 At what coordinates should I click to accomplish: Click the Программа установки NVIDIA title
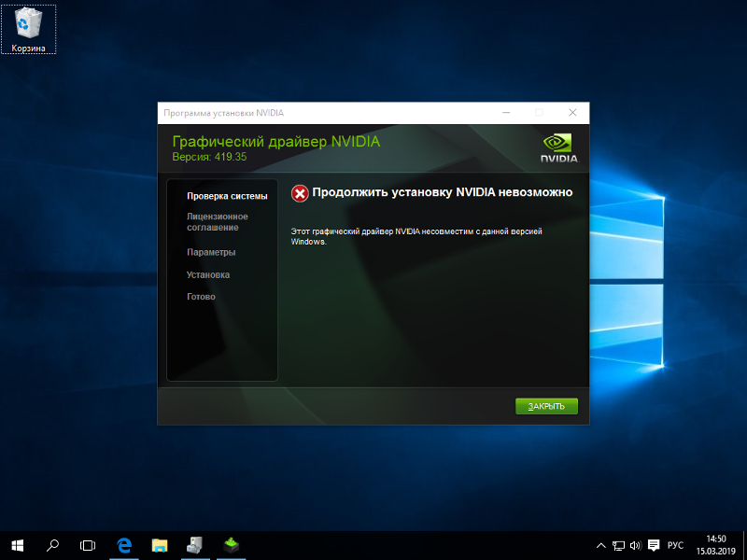[x=223, y=113]
